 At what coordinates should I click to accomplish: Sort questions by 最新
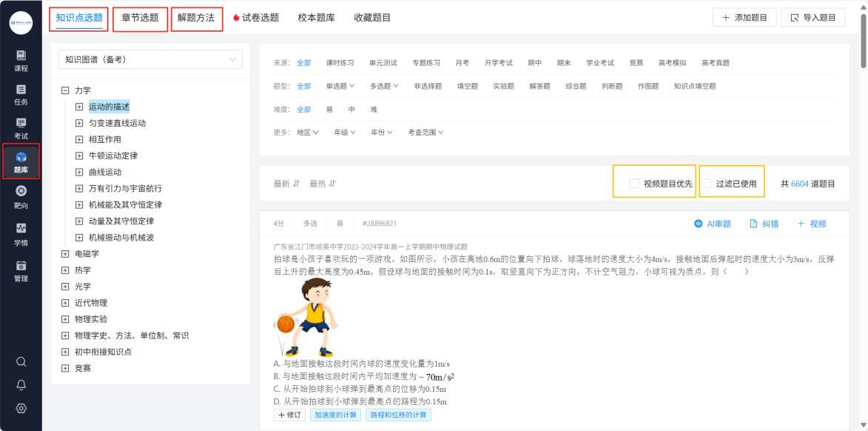point(287,184)
